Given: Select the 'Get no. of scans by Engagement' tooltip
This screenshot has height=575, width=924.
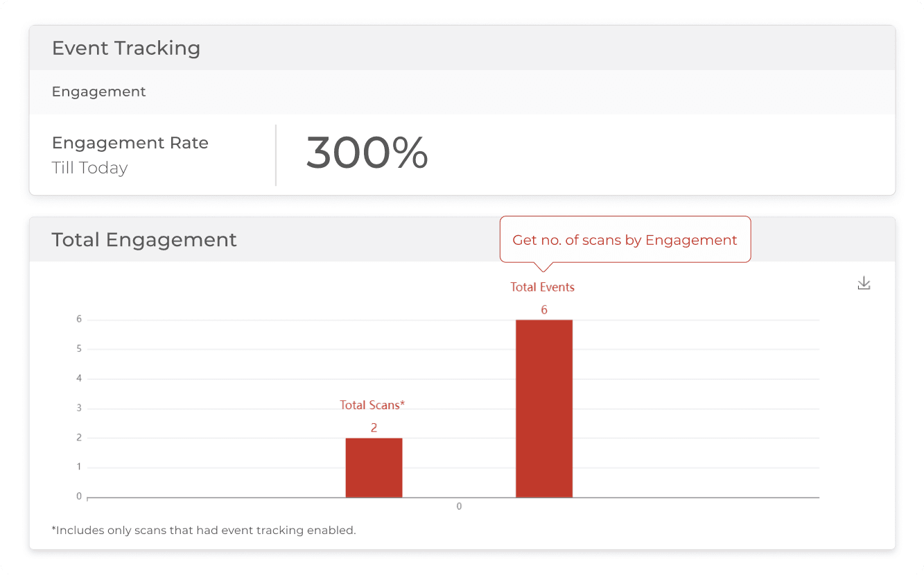Looking at the screenshot, I should (625, 240).
